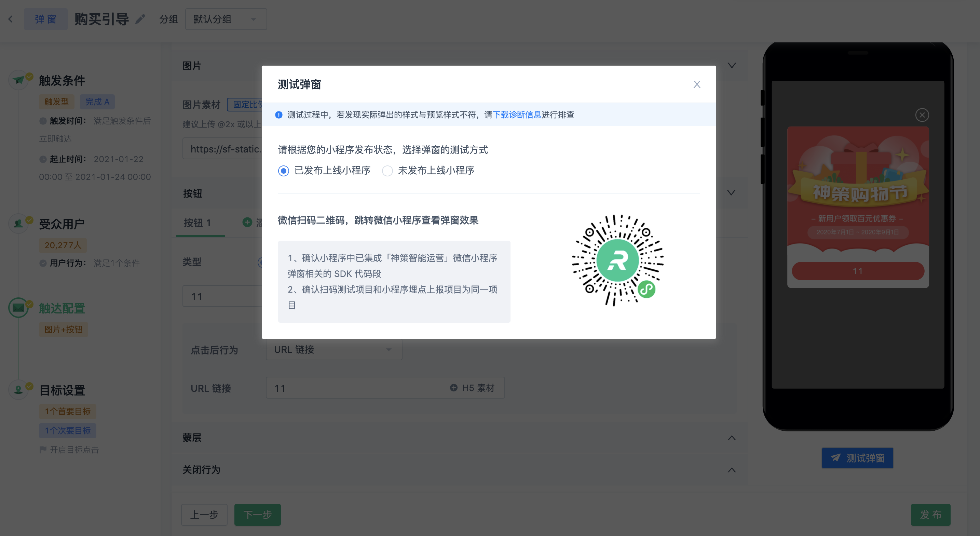The width and height of the screenshot is (980, 536).
Task: Click the WeChat mini program QR code
Action: coord(617,260)
